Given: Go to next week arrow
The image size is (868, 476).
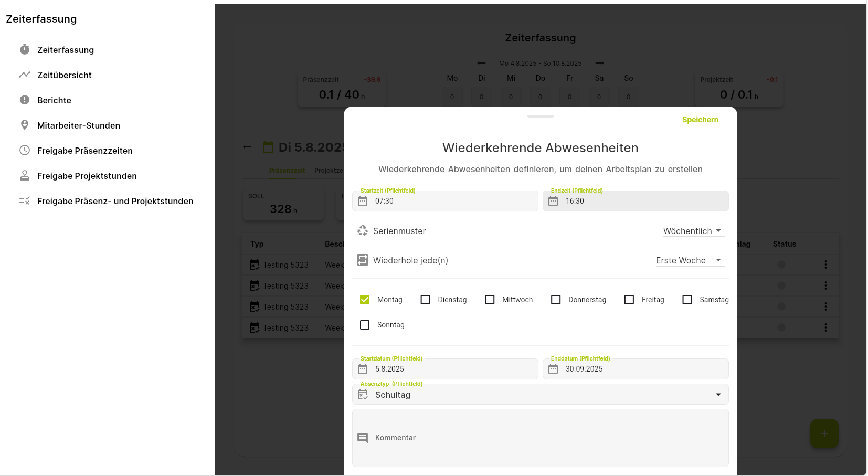Looking at the screenshot, I should (x=599, y=63).
